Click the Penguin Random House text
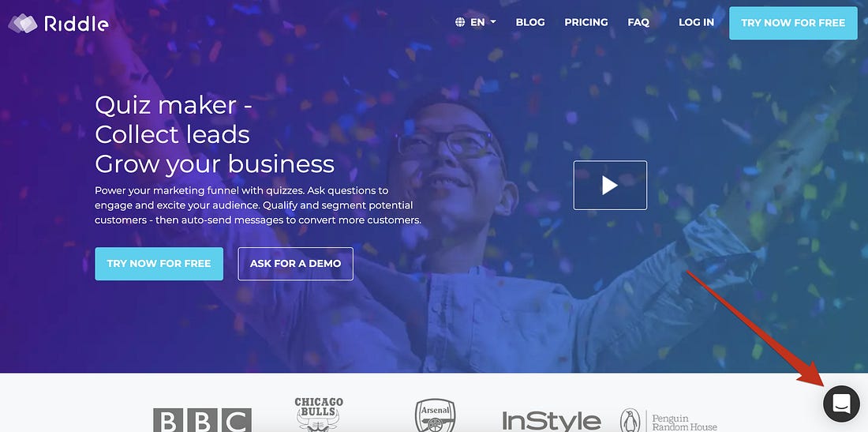Viewport: 868px width, 432px height. coord(684,423)
